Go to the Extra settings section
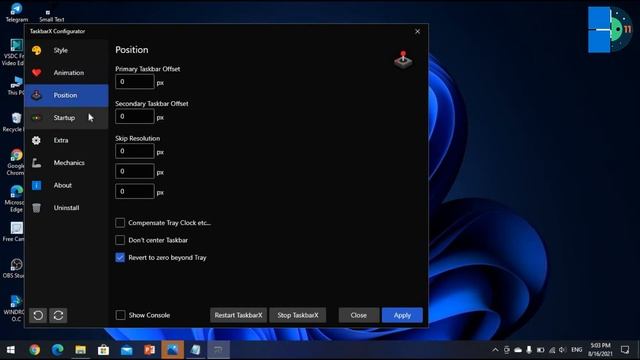The height and width of the screenshot is (360, 640). pos(67,140)
